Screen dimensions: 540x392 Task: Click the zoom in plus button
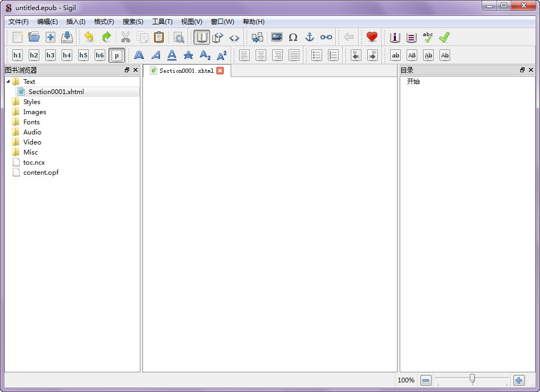pos(519,380)
